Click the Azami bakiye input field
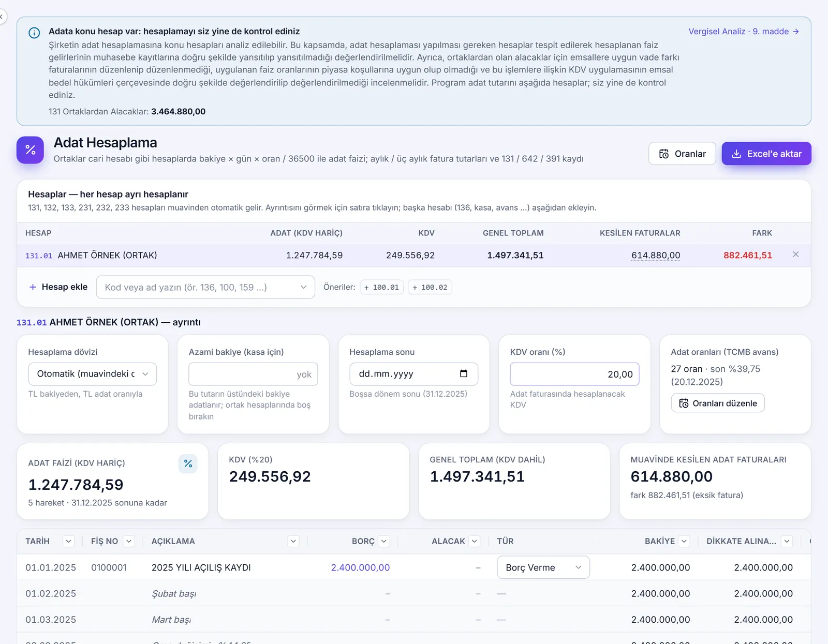 [253, 374]
